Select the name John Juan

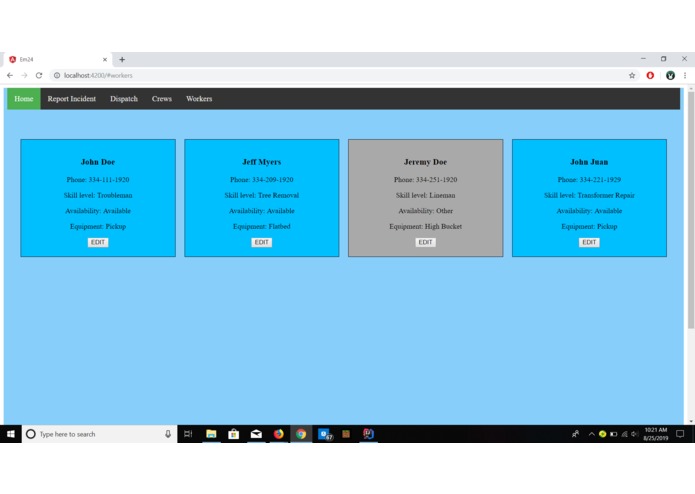coord(589,162)
